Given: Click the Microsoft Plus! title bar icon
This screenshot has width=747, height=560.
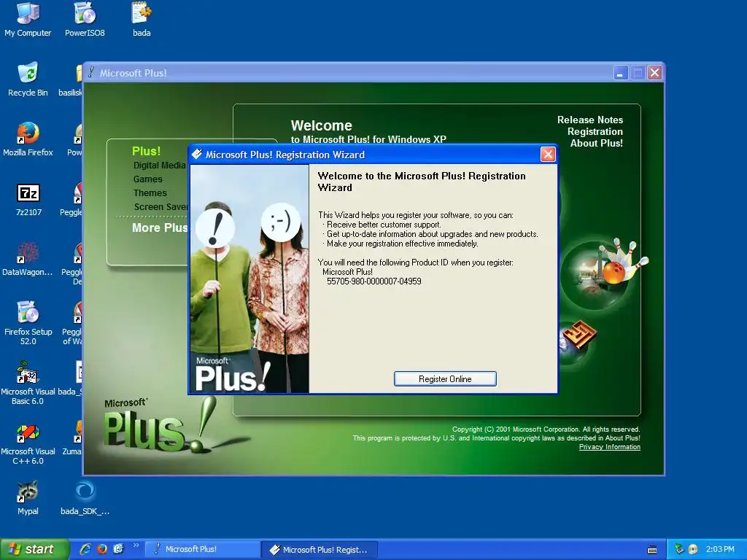Looking at the screenshot, I should click(91, 72).
